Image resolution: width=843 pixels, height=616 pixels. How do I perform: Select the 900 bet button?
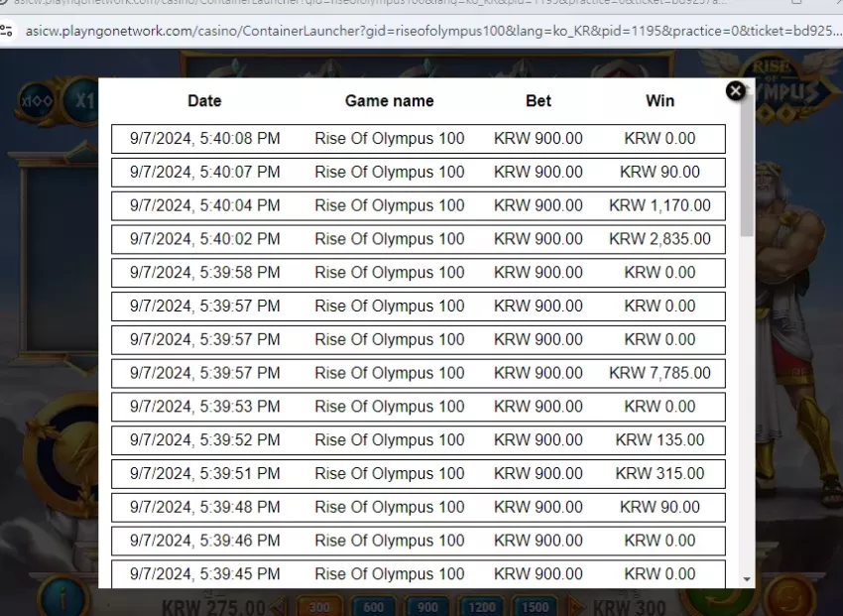[x=427, y=607]
